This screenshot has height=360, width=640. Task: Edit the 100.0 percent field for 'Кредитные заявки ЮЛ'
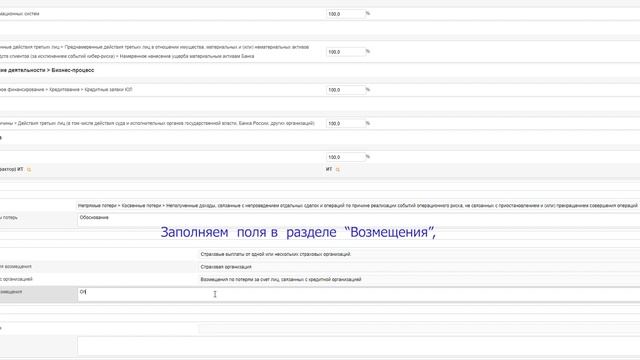point(346,90)
